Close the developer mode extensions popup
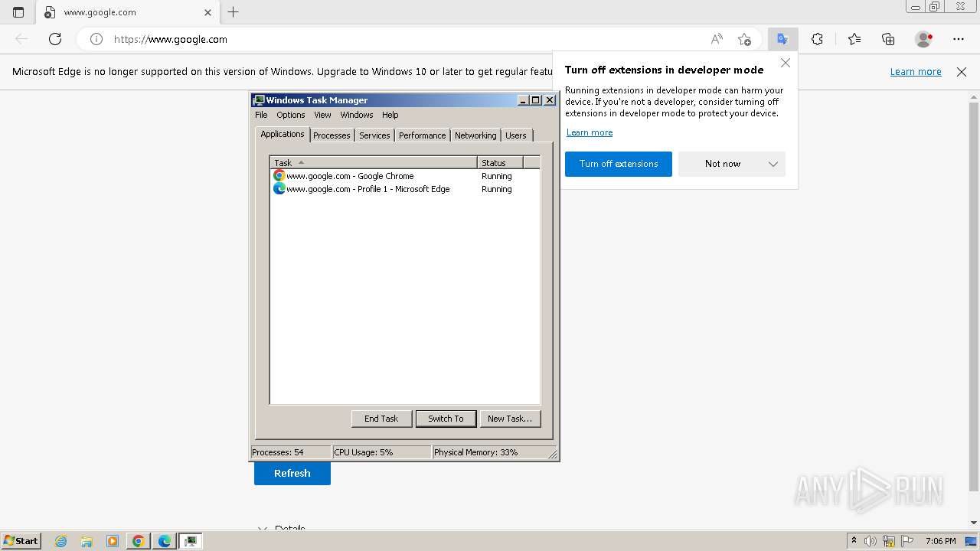This screenshot has height=551, width=980. coord(786,63)
